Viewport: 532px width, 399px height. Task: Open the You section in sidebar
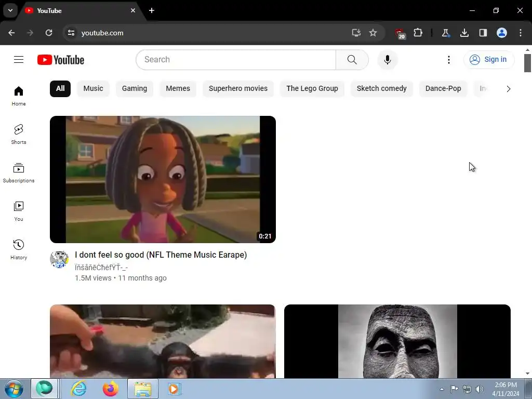[x=19, y=211]
